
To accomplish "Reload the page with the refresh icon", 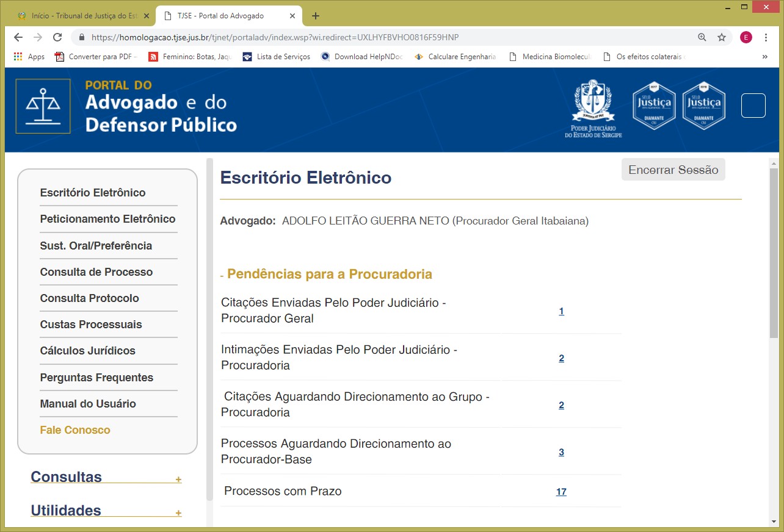I will pyautogui.click(x=57, y=37).
